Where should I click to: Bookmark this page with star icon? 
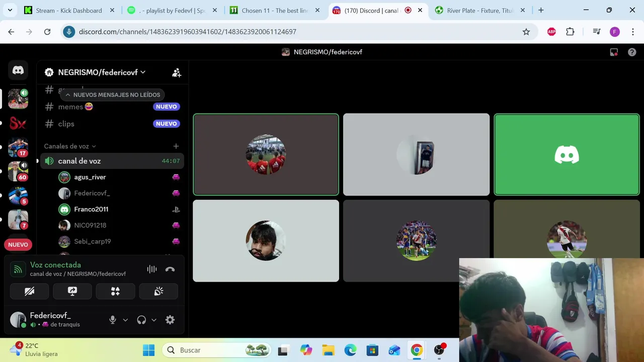click(x=526, y=32)
